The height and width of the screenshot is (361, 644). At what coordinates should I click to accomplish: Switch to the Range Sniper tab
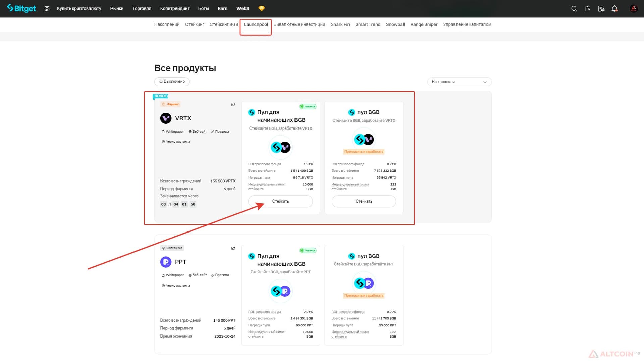424,24
